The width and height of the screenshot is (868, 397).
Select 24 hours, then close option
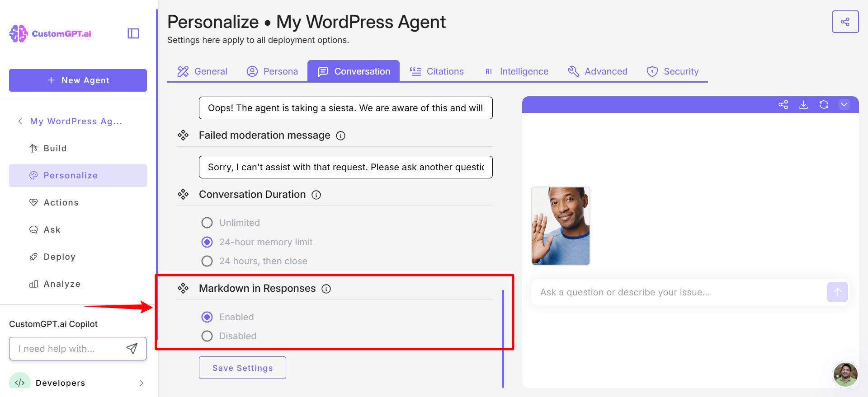207,261
